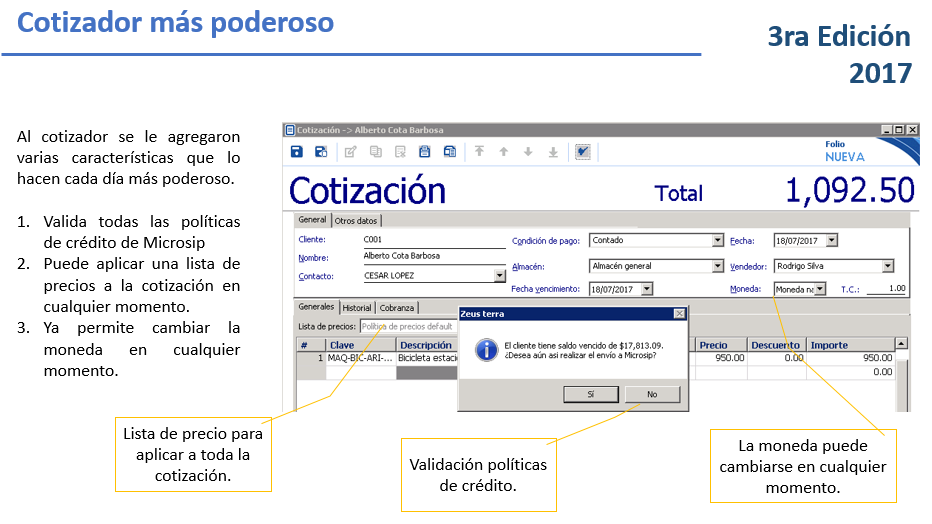932x524 pixels.
Task: Click the Edit document pencil icon
Action: point(351,151)
